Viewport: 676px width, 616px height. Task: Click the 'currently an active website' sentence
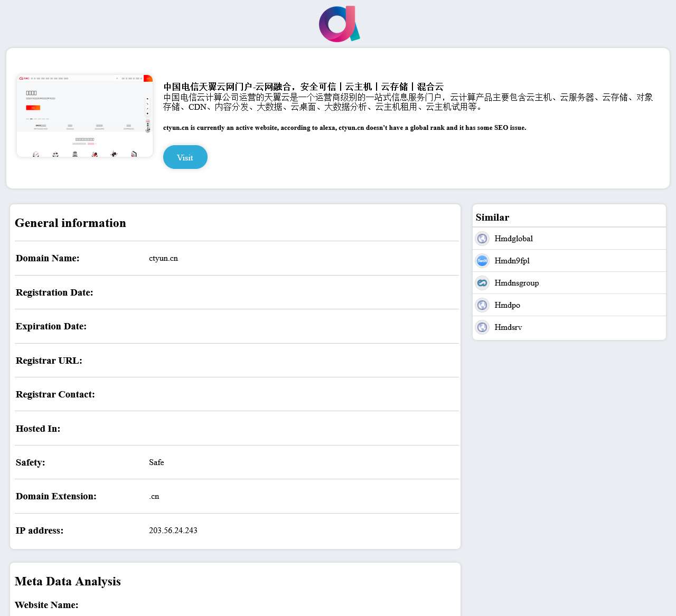(x=344, y=128)
